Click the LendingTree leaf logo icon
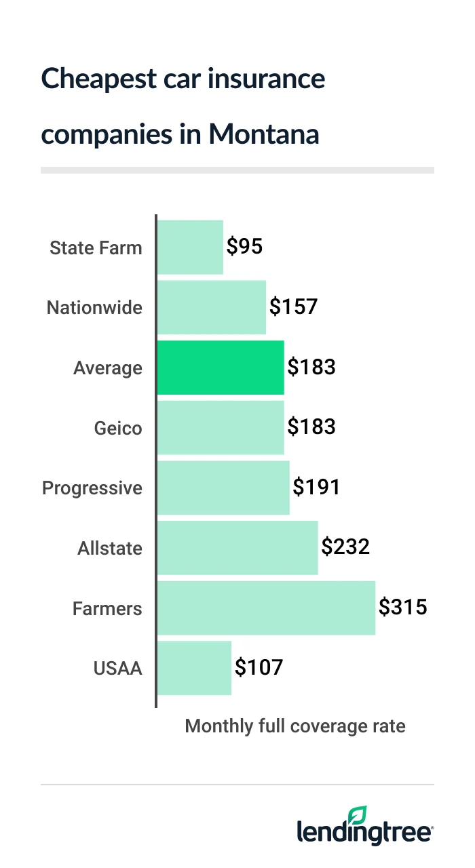The width and height of the screenshot is (475, 868). (357, 816)
